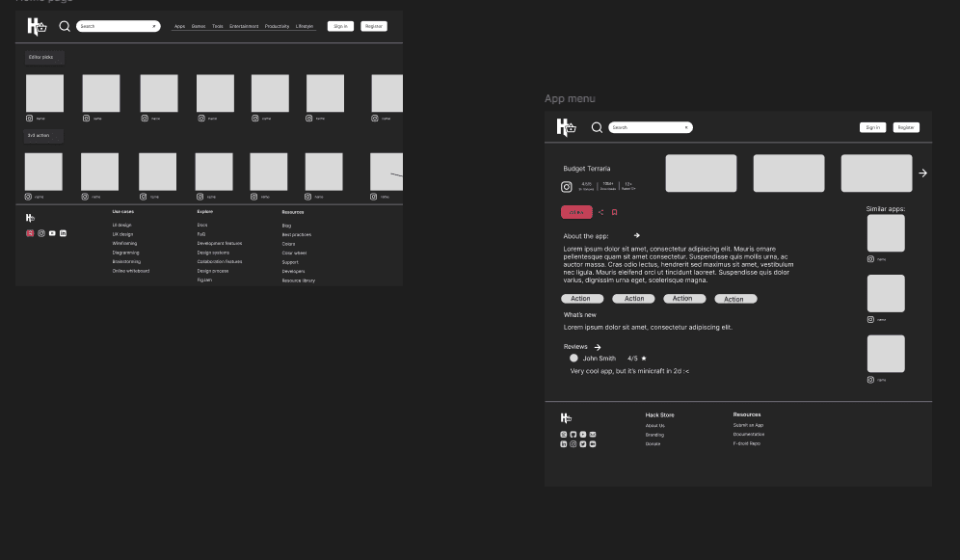Image resolution: width=960 pixels, height=560 pixels.
Task: Open the F-droid Repo footer link
Action: click(x=747, y=443)
